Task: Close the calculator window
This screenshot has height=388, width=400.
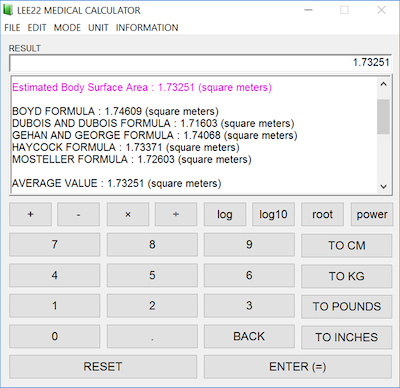Action: 381,10
